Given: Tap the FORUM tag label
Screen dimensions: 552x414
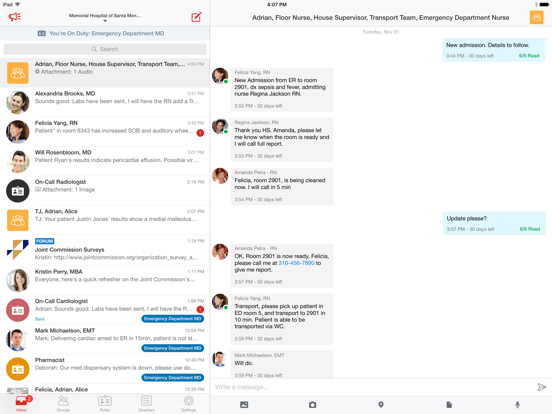Looking at the screenshot, I should [44, 241].
